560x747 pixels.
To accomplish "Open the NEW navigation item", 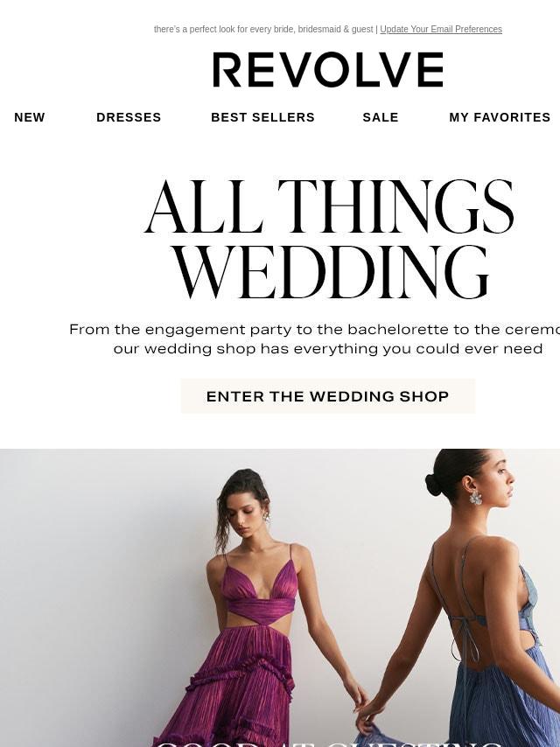I will point(30,117).
